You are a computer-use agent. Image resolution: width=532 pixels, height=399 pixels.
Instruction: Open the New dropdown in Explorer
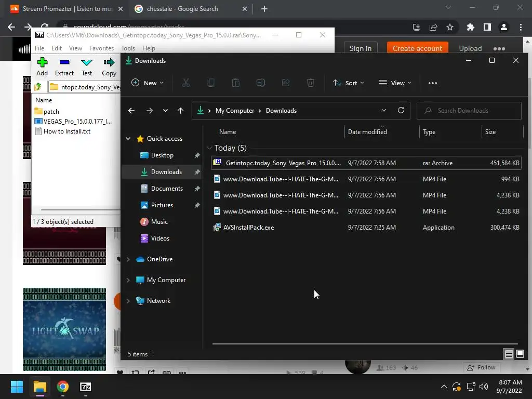coord(148,83)
